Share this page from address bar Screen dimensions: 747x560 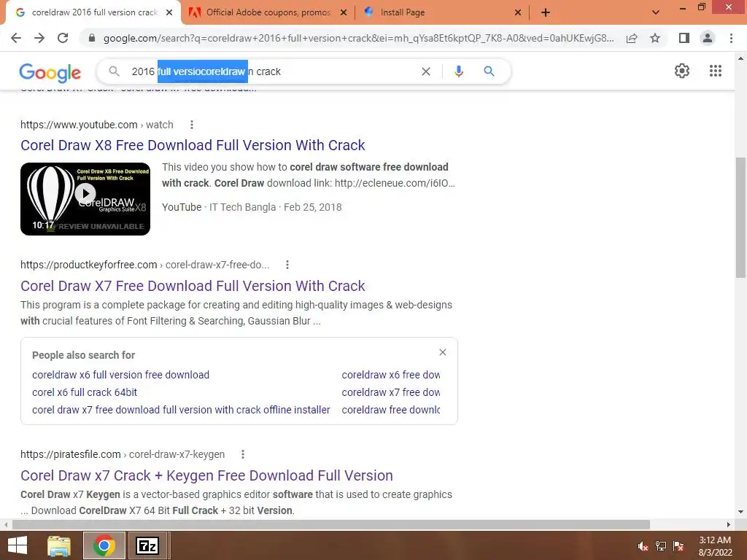pyautogui.click(x=632, y=38)
